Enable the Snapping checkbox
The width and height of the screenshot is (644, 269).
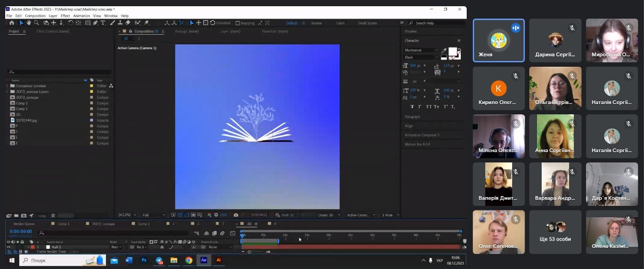coord(238,23)
